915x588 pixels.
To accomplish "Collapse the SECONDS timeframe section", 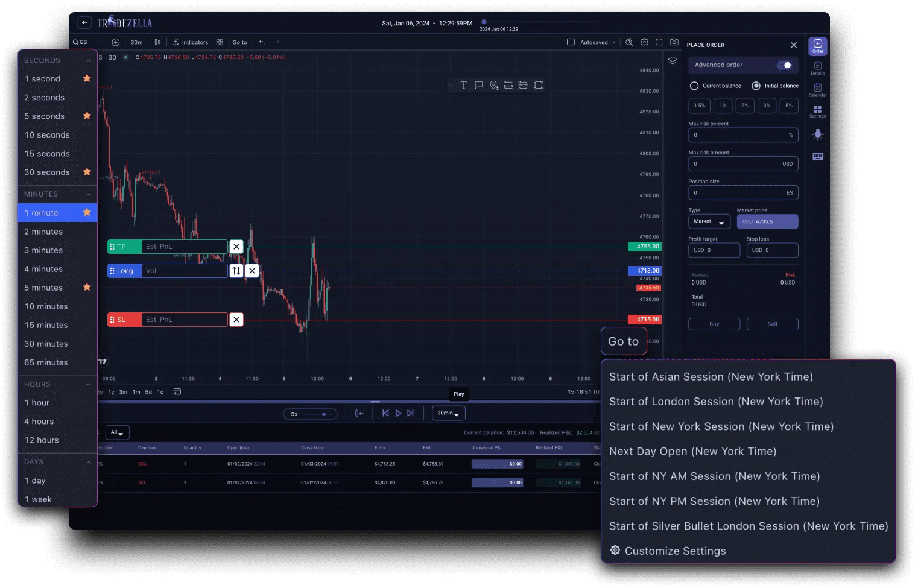I will coord(89,60).
